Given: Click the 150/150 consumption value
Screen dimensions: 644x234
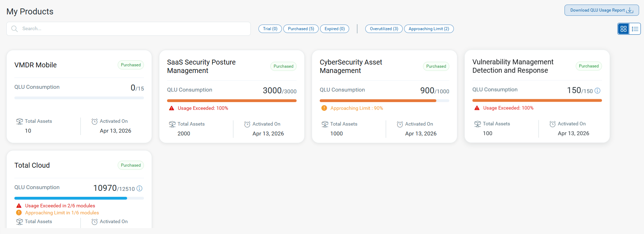Looking at the screenshot, I should 580,90.
